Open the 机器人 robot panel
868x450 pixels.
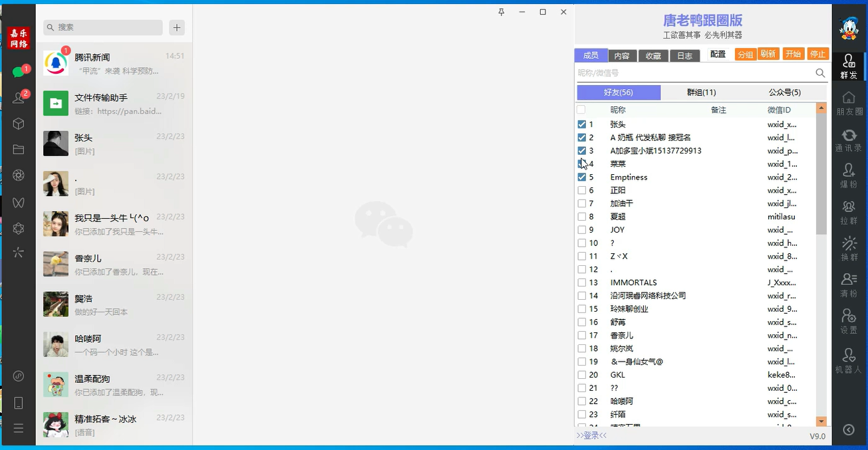pos(848,362)
